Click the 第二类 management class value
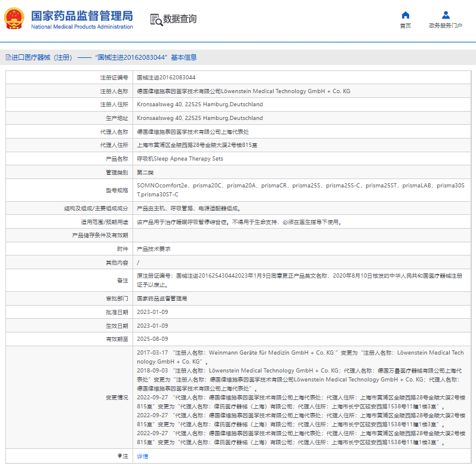Screen dimensions: 476x468 [x=145, y=173]
